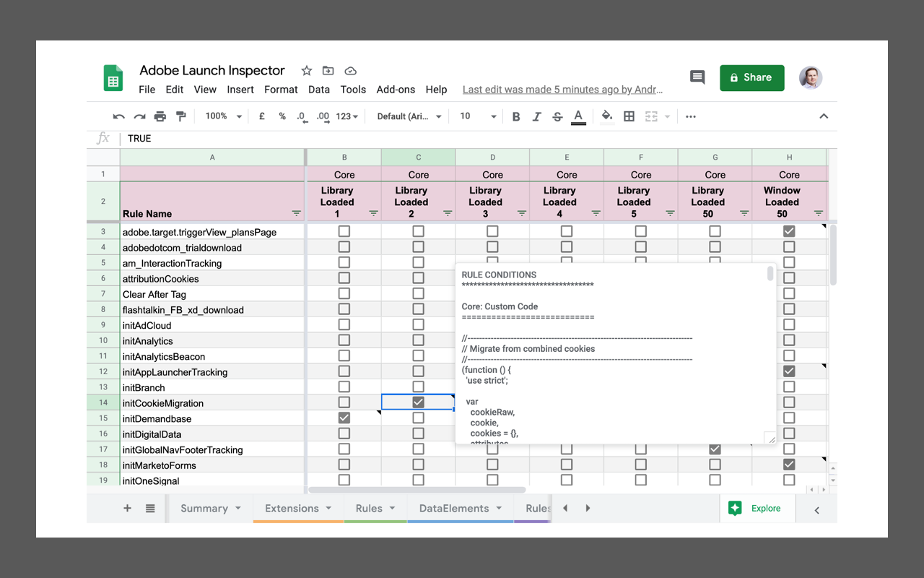Hide the menus with the collapse arrow

pyautogui.click(x=824, y=116)
